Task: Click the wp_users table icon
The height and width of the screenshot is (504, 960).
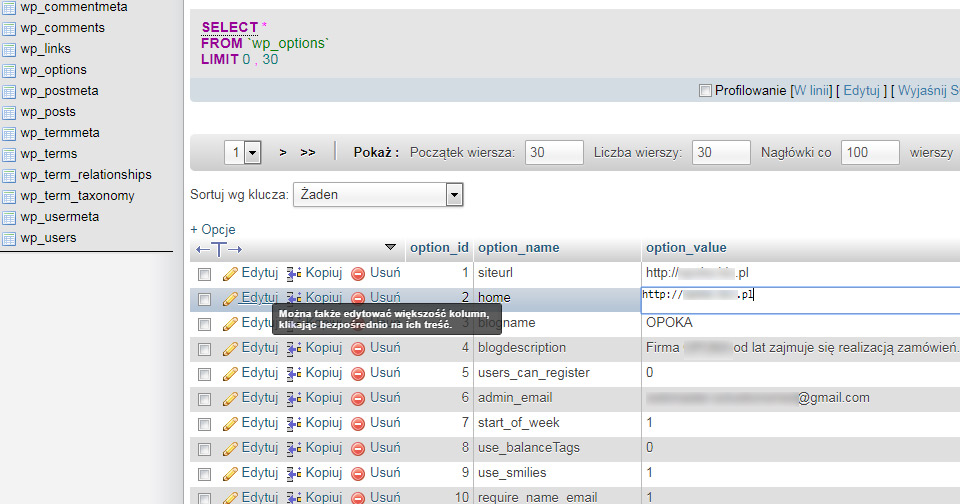Action: pos(9,238)
